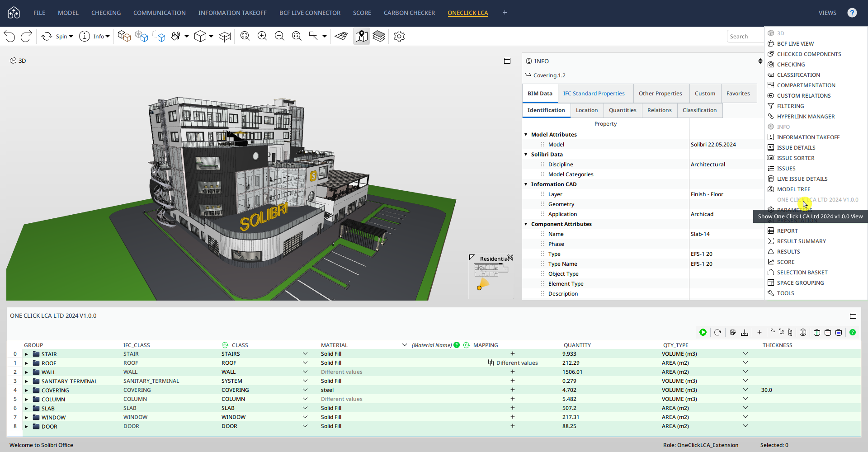Image resolution: width=868 pixels, height=452 pixels.
Task: Click the layers stack icon in toolbar
Action: pyautogui.click(x=379, y=36)
